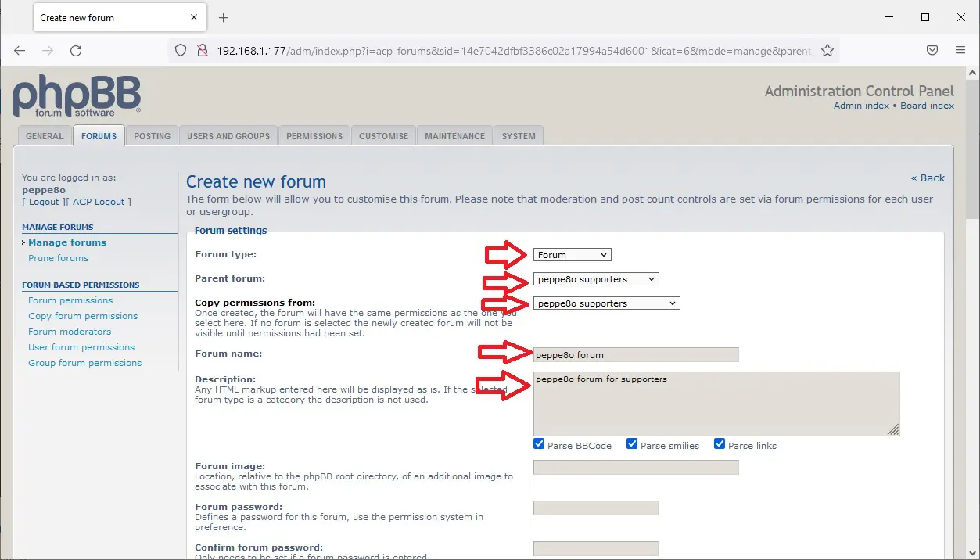Click the Logout link

44,202
